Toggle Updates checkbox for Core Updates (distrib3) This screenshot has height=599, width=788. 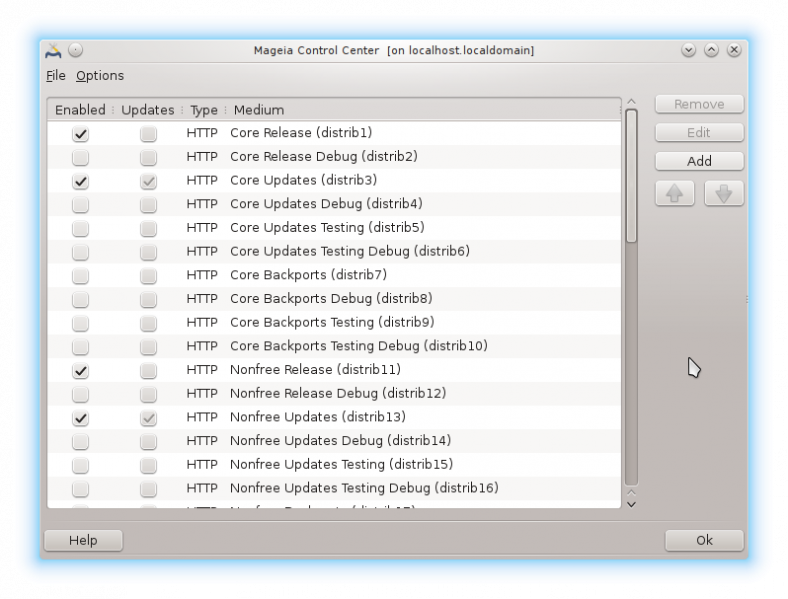(148, 181)
